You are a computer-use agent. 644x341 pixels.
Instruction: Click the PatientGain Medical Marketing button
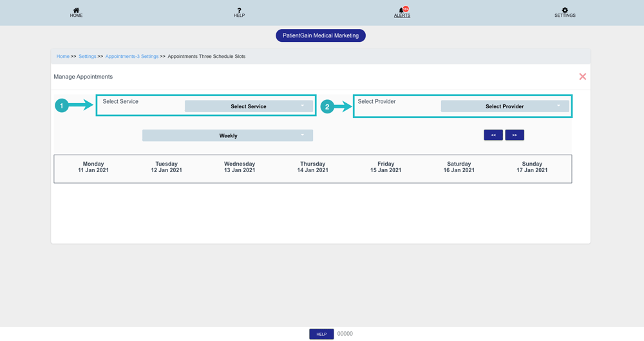coord(320,35)
